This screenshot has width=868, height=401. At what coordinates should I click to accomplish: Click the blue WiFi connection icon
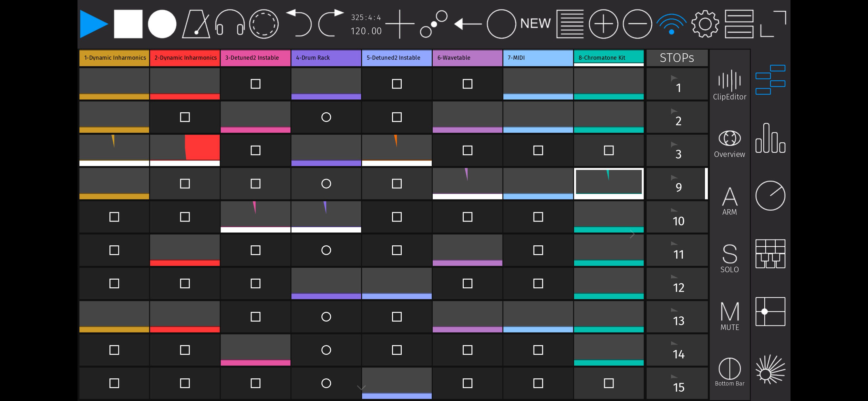point(671,24)
